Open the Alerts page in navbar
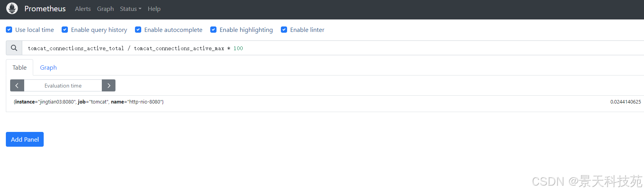Viewport: 644px width, 193px height. 83,9
